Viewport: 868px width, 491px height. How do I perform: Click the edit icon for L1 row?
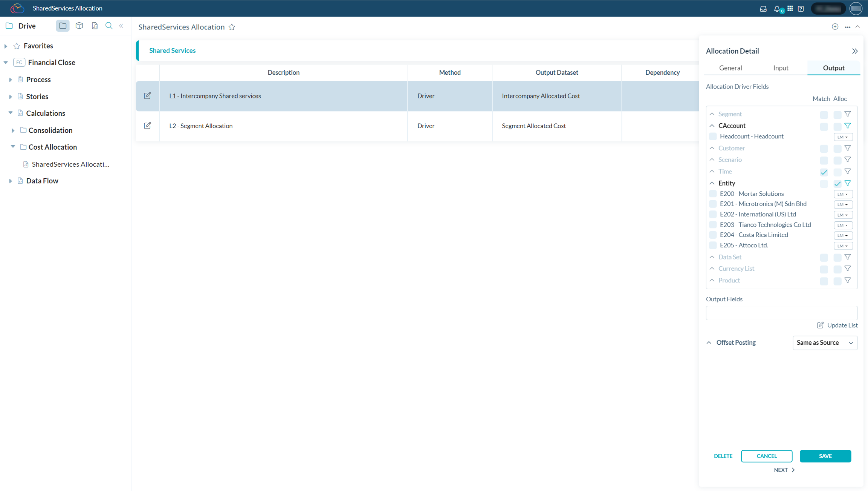pyautogui.click(x=147, y=96)
